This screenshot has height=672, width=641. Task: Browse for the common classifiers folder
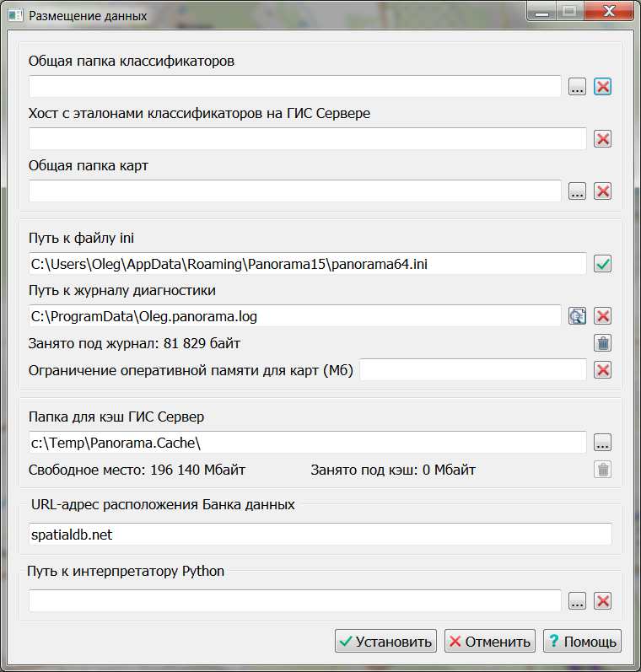point(577,87)
